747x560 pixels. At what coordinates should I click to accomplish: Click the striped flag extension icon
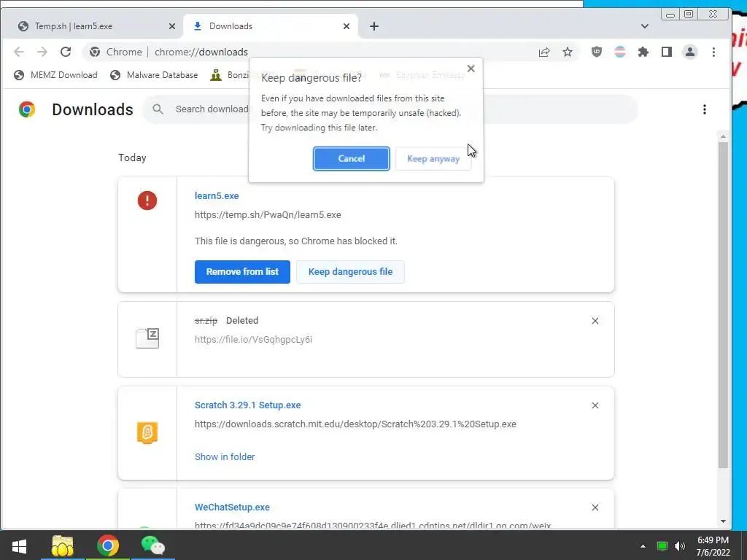(x=620, y=52)
